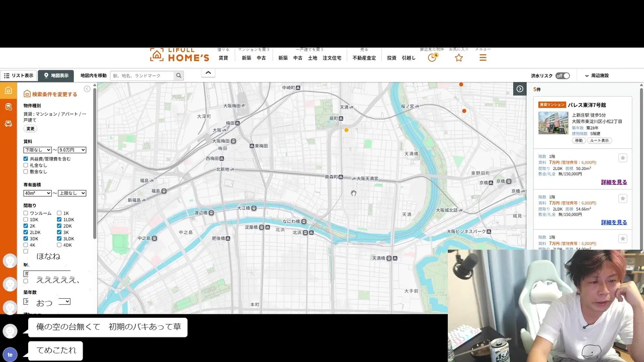
Task: Open favorites star icon in header
Action: [x=458, y=58]
